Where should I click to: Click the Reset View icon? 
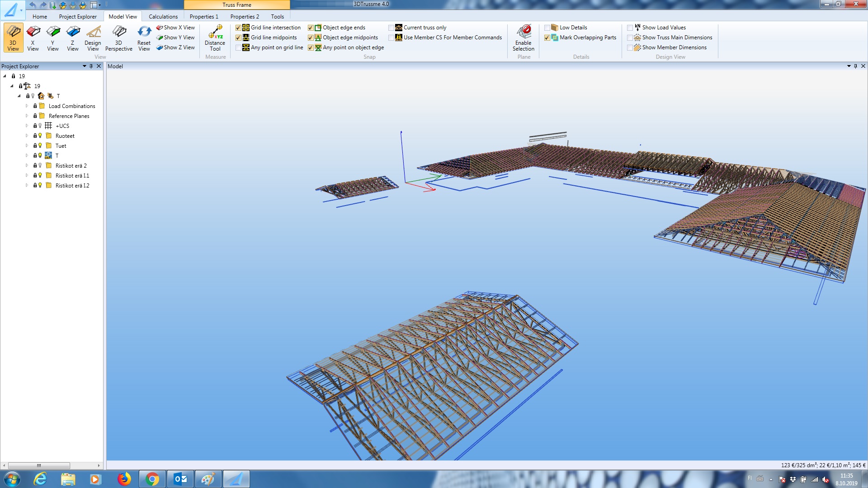(x=144, y=37)
